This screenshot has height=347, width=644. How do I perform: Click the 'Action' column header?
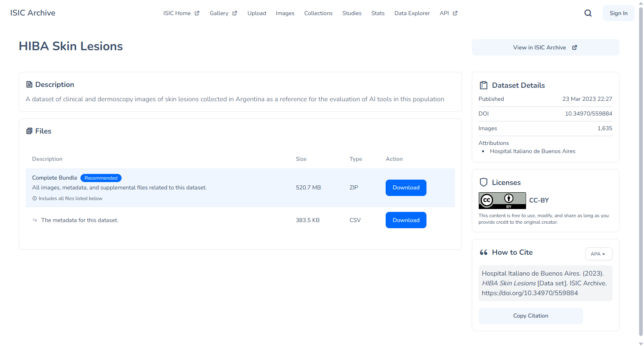pyautogui.click(x=394, y=159)
